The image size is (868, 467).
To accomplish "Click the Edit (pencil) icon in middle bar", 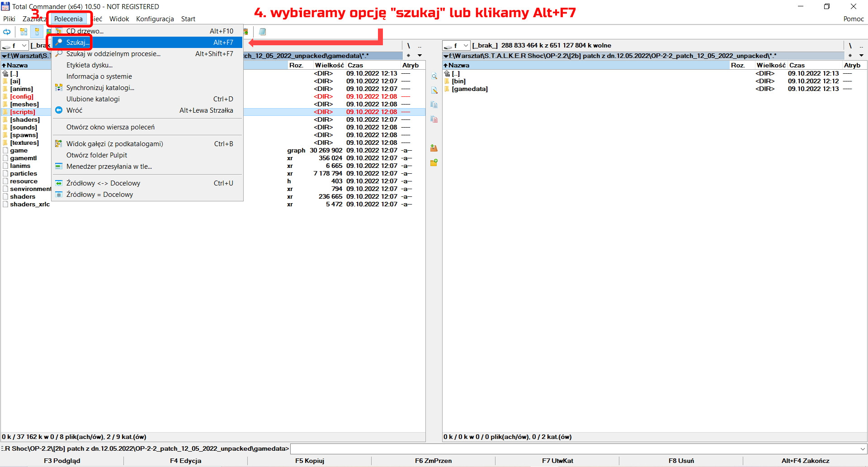I will click(x=434, y=91).
